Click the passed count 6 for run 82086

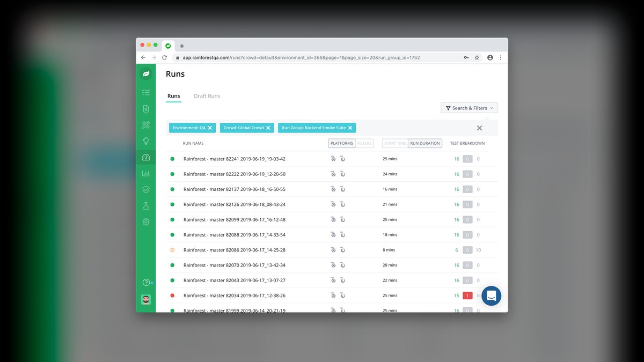coord(457,250)
